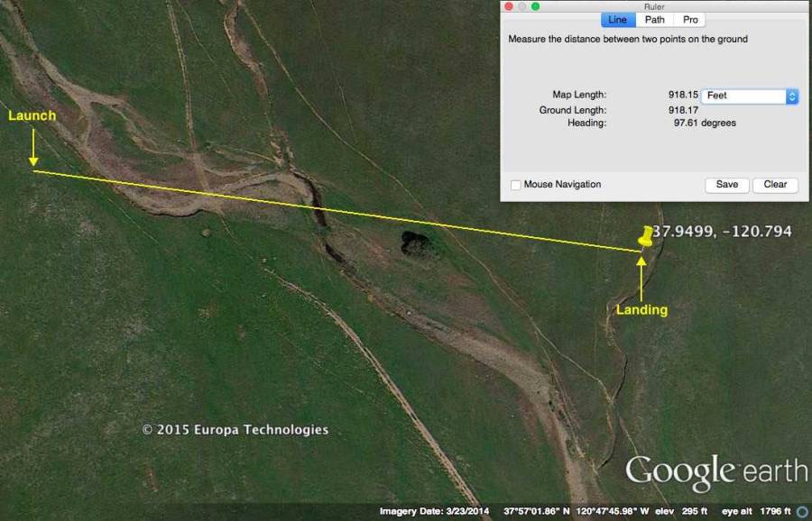Switch to the Path tab
Screen dimensions: 812x521
tap(655, 20)
